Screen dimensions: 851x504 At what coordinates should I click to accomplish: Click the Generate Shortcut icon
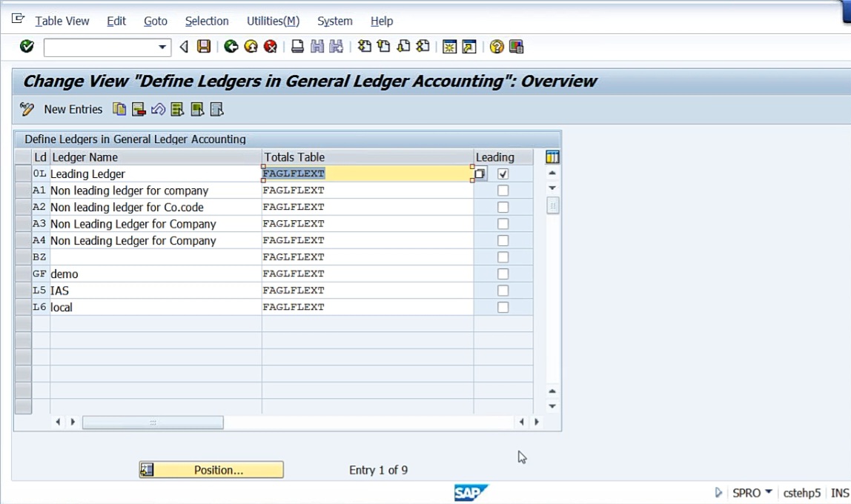(x=469, y=47)
